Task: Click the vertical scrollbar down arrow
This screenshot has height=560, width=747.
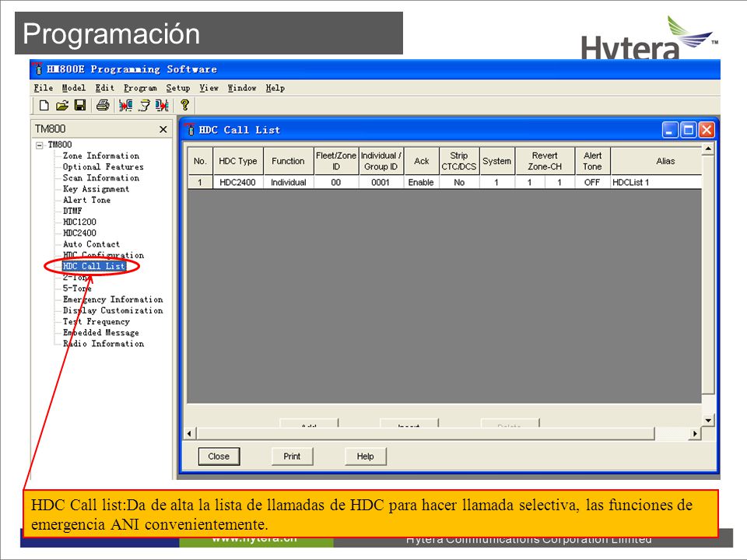Action: (x=708, y=420)
